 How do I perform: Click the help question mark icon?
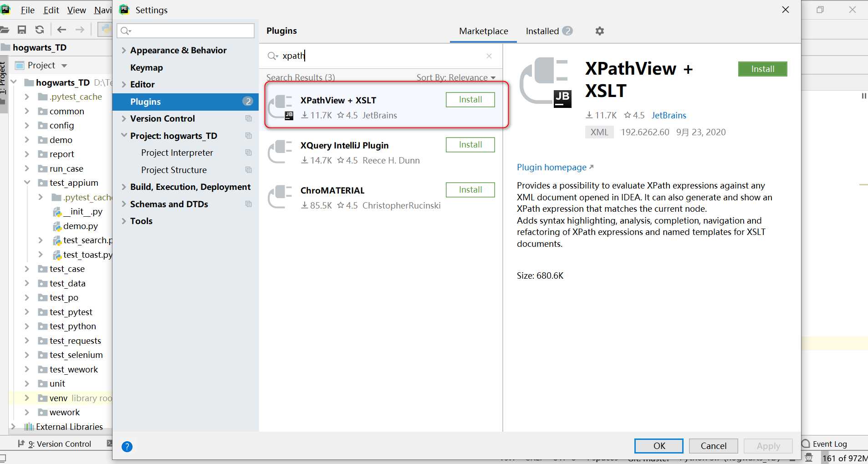pyautogui.click(x=127, y=447)
